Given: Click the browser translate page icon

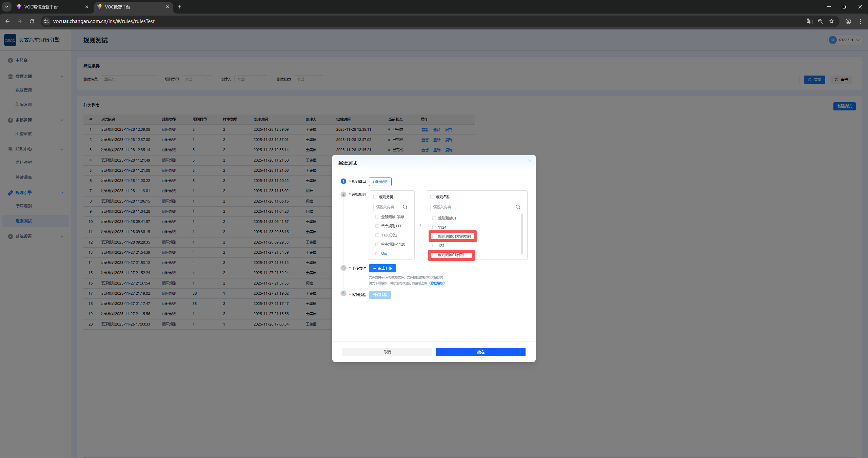Looking at the screenshot, I should pos(809,21).
